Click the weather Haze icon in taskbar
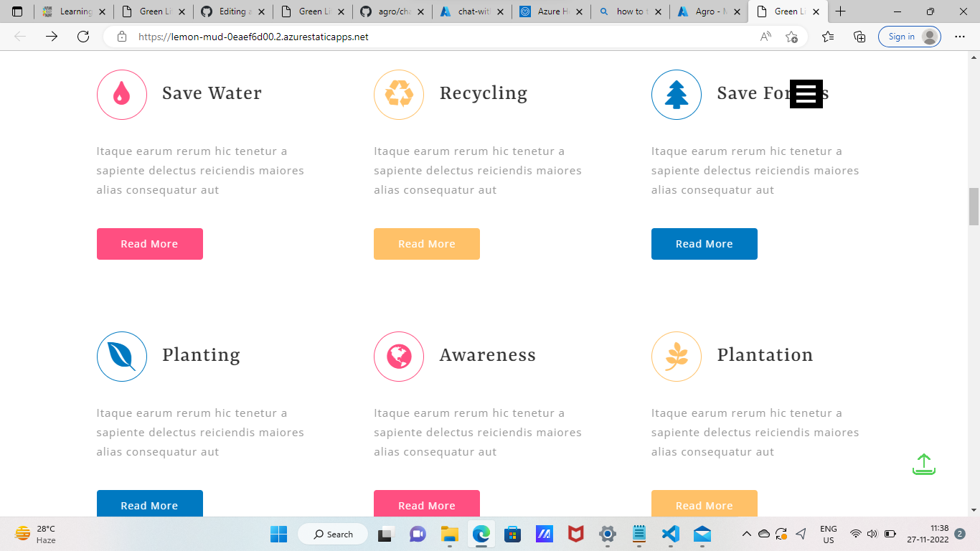This screenshot has height=551, width=980. (22, 534)
